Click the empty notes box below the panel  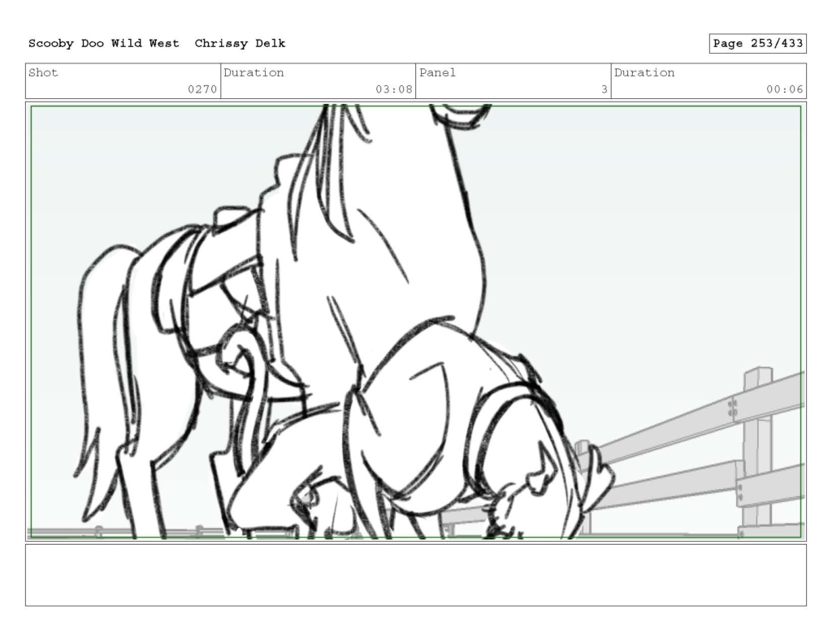coord(416,575)
